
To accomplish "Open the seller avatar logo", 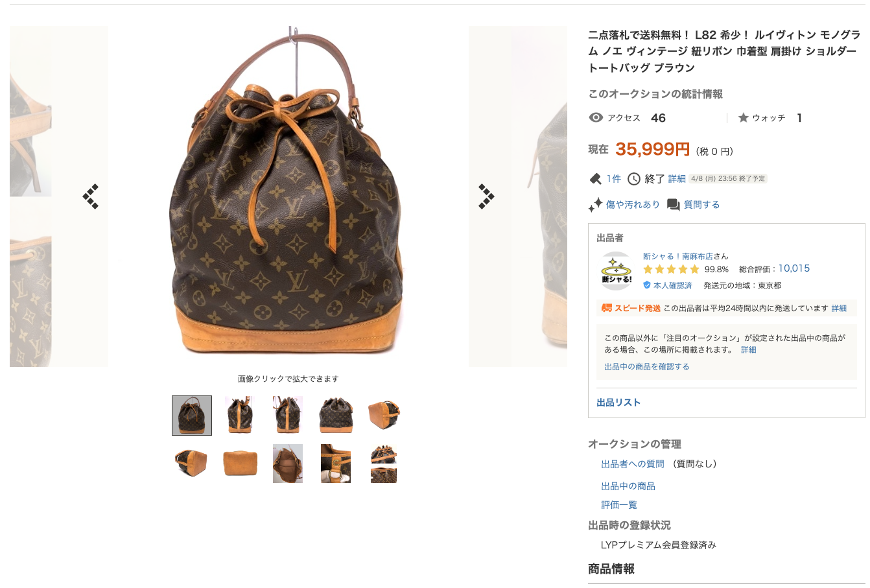I will point(617,271).
